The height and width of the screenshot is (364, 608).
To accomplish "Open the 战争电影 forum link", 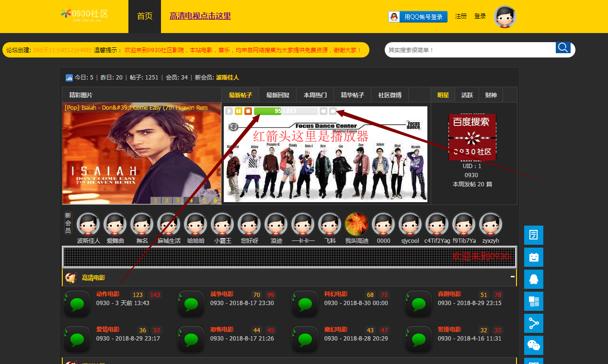I will pyautogui.click(x=222, y=294).
